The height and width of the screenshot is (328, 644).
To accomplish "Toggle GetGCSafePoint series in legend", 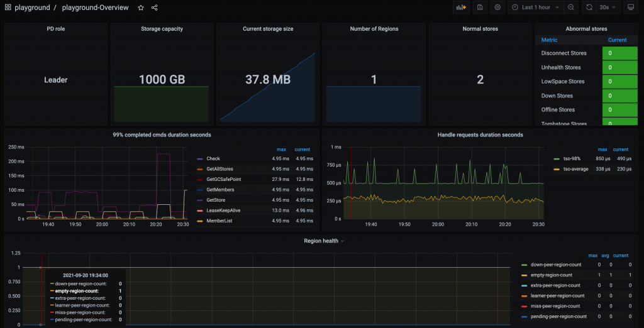I will tap(225, 179).
